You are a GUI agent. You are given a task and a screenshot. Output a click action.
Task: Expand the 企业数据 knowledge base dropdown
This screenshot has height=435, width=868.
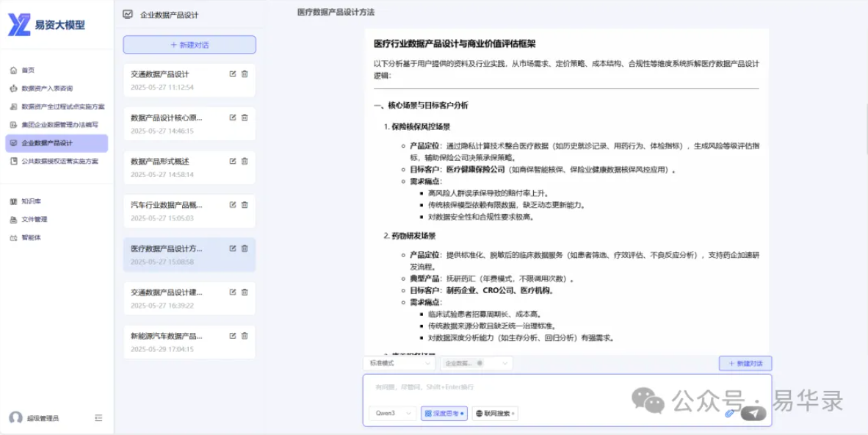(x=504, y=363)
